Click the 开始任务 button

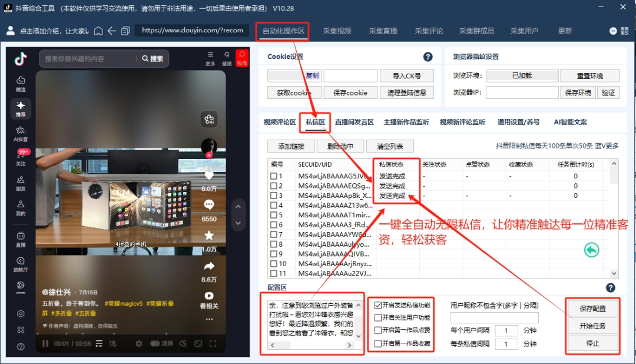point(592,326)
